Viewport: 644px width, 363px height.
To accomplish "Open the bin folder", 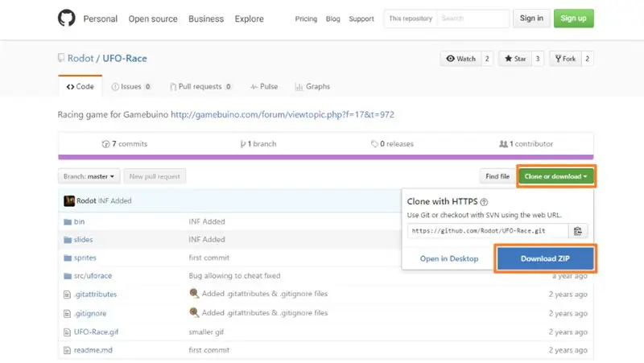I will click(79, 221).
